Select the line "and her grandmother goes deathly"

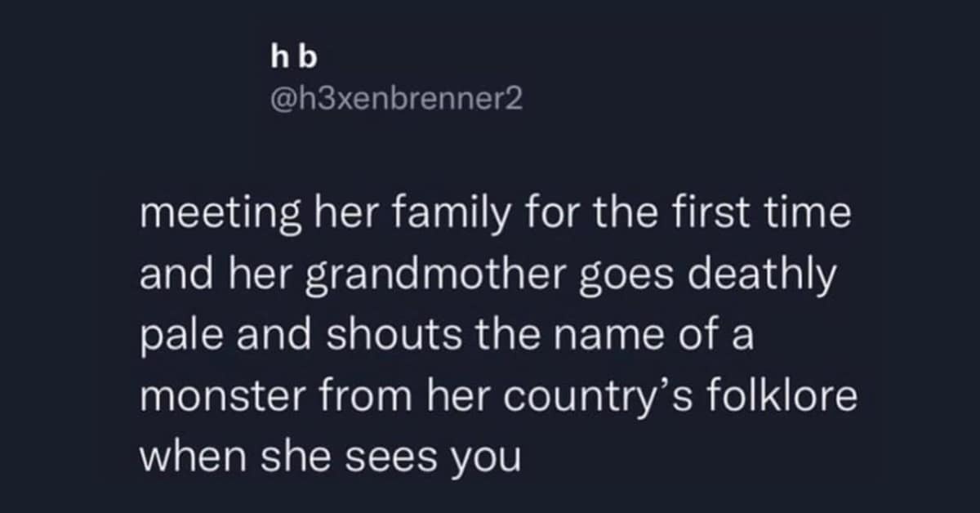coord(489,278)
